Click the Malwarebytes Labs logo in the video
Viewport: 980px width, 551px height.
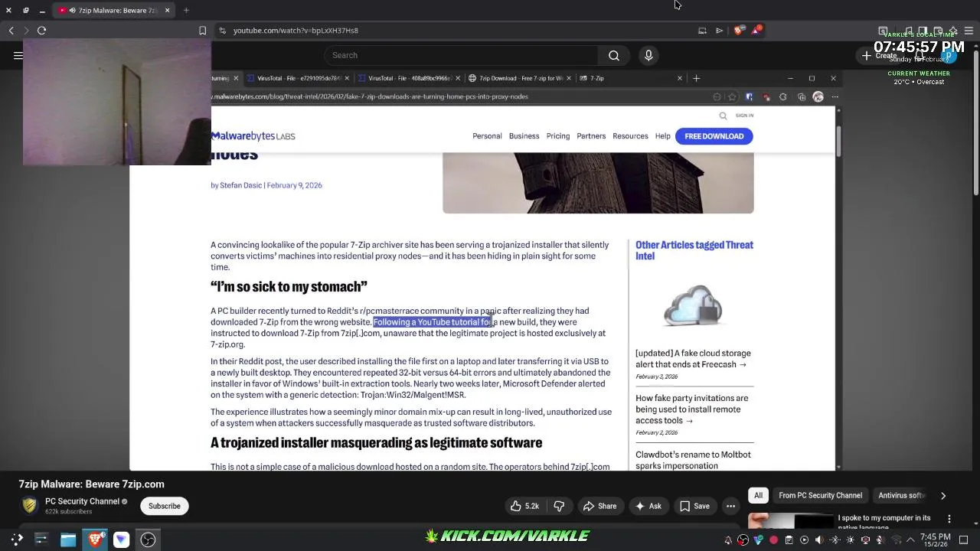tap(253, 136)
